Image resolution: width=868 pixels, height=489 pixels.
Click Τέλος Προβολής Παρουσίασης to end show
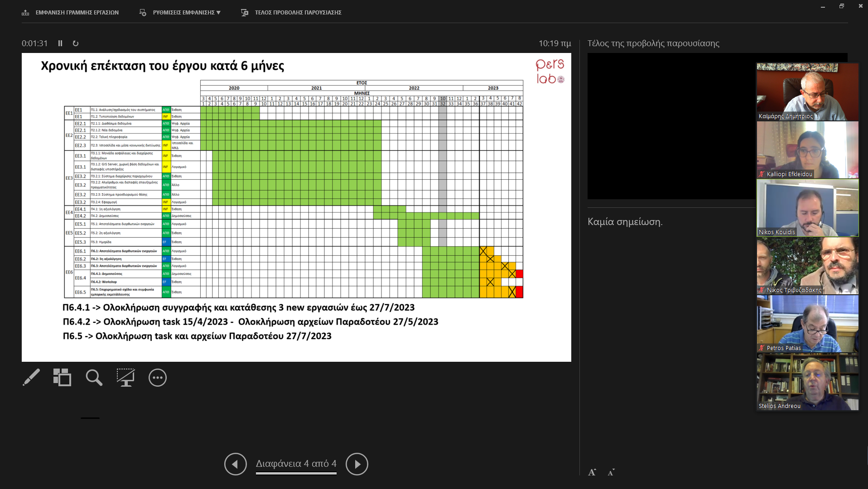[x=291, y=13]
